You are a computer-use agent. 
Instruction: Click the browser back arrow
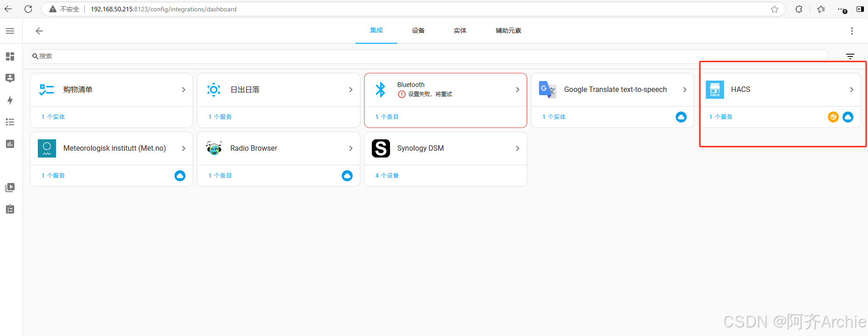pyautogui.click(x=8, y=9)
